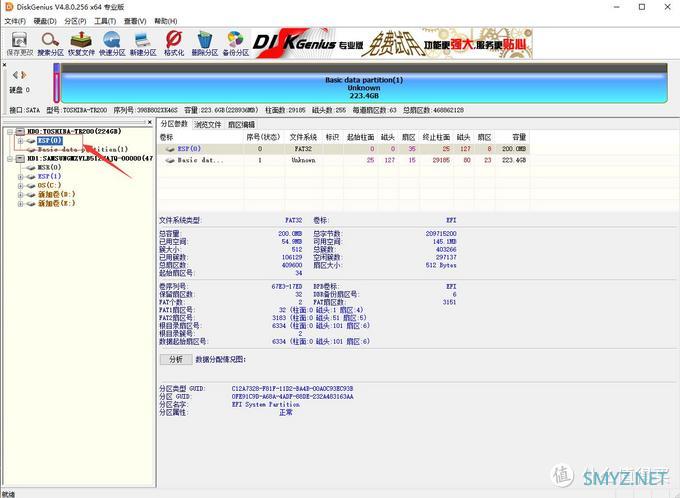This screenshot has width=680, height=498.
Task: Switch to the 浏览文件 tab
Action: click(x=208, y=124)
